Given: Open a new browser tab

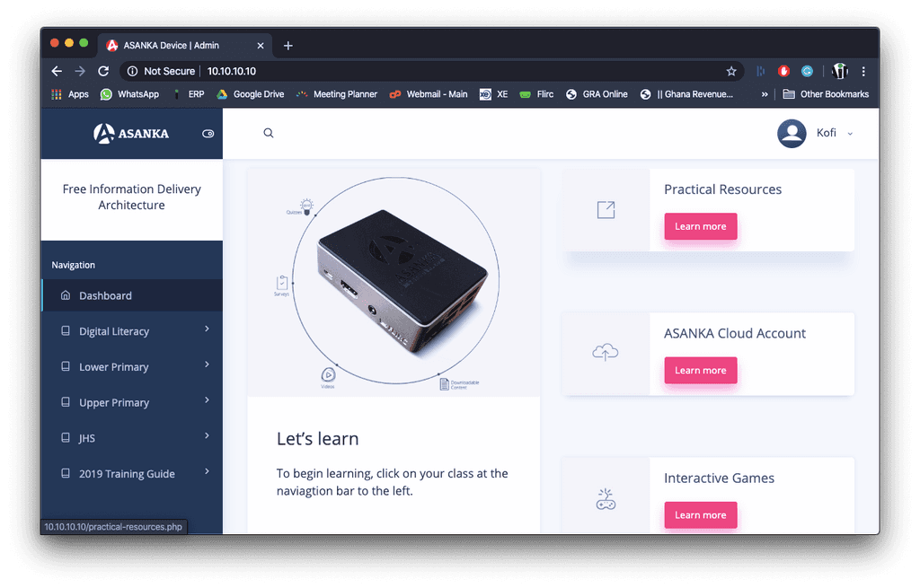Looking at the screenshot, I should [288, 46].
